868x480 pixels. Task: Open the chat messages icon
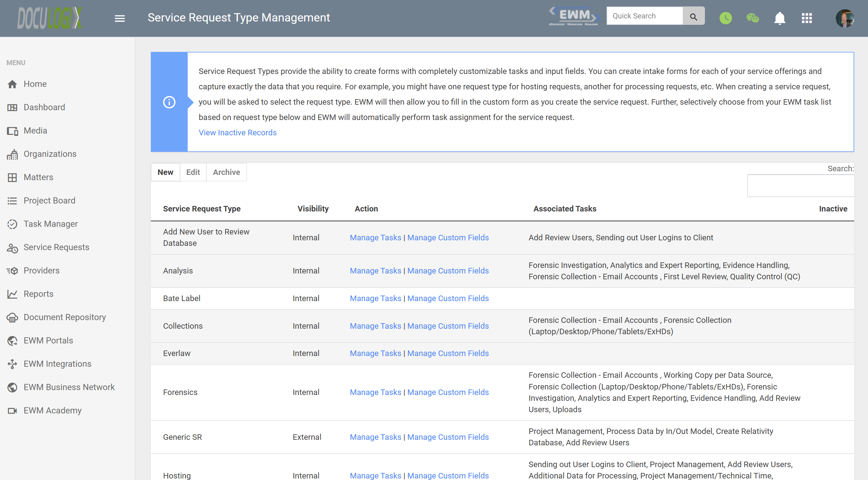click(x=753, y=18)
